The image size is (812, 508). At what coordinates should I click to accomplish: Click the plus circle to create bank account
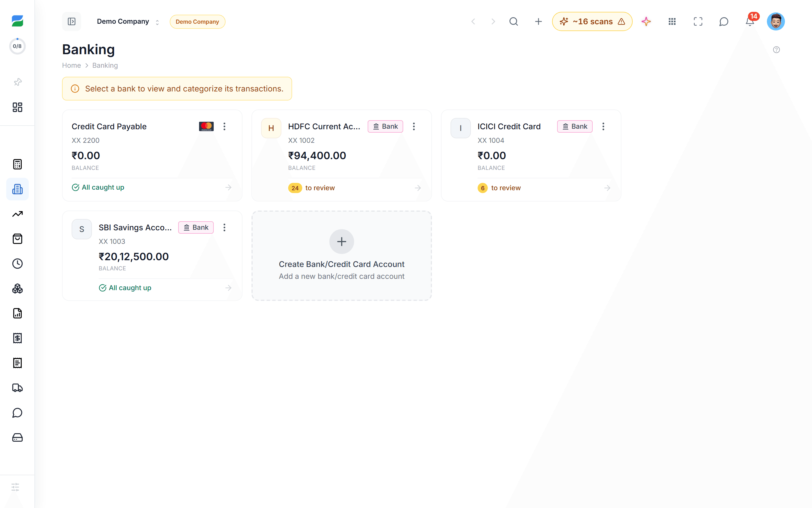[x=342, y=242]
